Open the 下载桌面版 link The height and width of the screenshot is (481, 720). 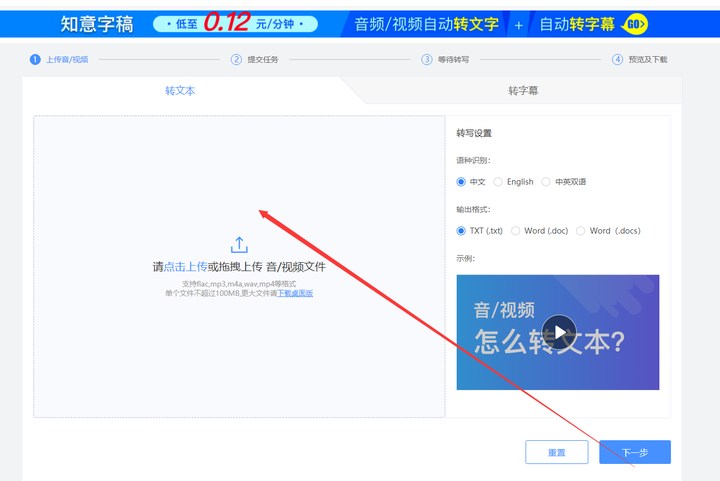[x=295, y=293]
